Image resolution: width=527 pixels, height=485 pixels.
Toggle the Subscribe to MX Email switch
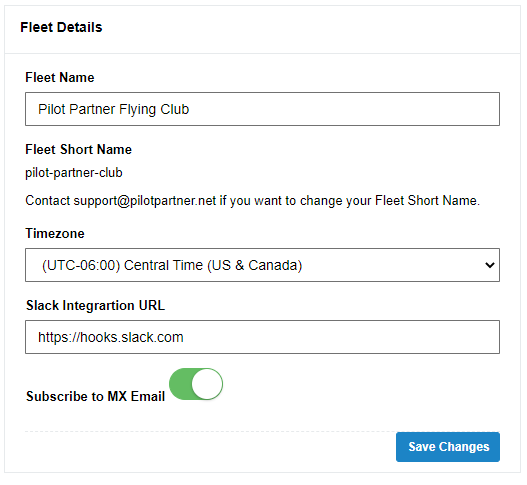pyautogui.click(x=196, y=384)
